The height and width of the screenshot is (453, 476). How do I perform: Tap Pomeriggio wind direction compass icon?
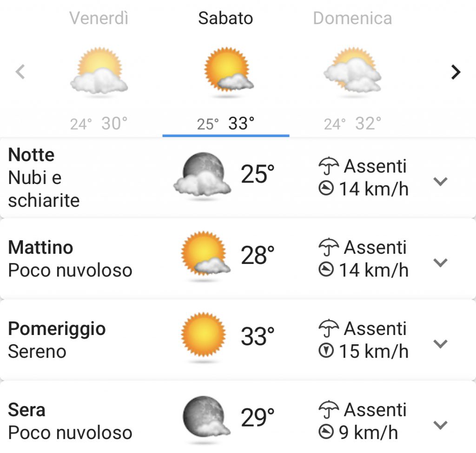click(x=326, y=351)
